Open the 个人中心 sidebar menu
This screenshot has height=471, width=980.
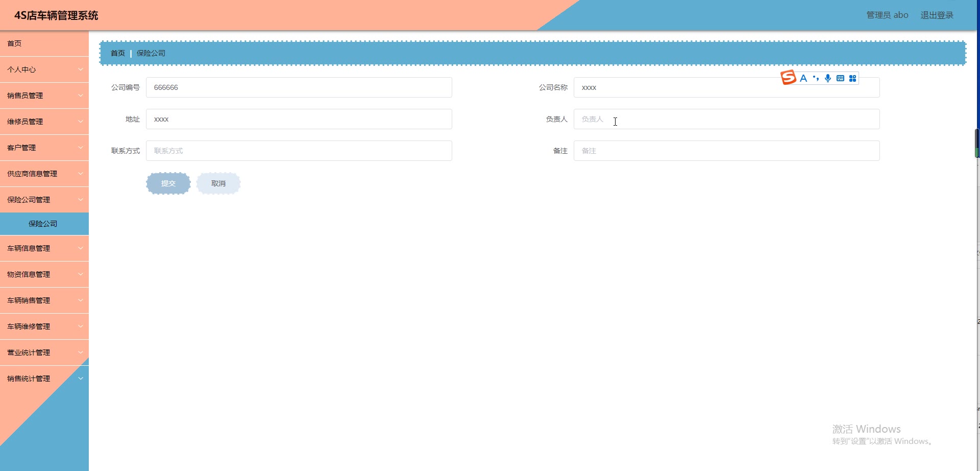pyautogui.click(x=44, y=69)
